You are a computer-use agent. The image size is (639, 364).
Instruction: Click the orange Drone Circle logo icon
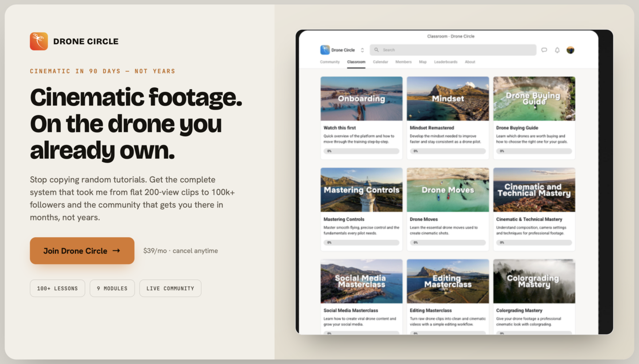39,41
